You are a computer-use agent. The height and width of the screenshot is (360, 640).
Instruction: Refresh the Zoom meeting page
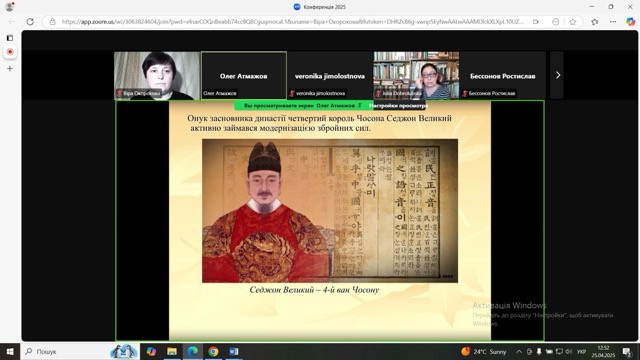[x=30, y=22]
